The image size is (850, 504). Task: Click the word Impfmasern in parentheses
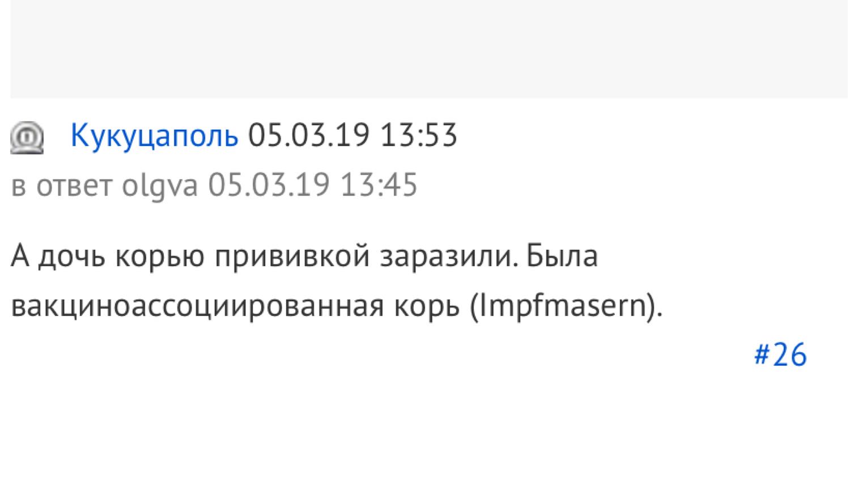coord(563,306)
